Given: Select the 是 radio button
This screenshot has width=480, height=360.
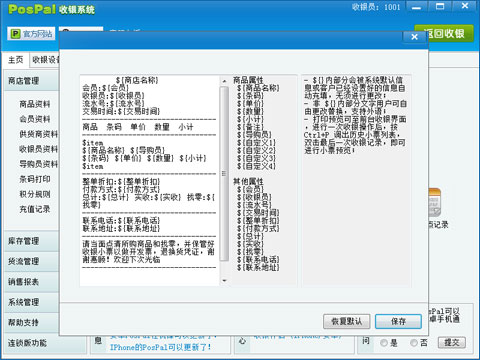Looking at the screenshot, I should pyautogui.click(x=384, y=343).
